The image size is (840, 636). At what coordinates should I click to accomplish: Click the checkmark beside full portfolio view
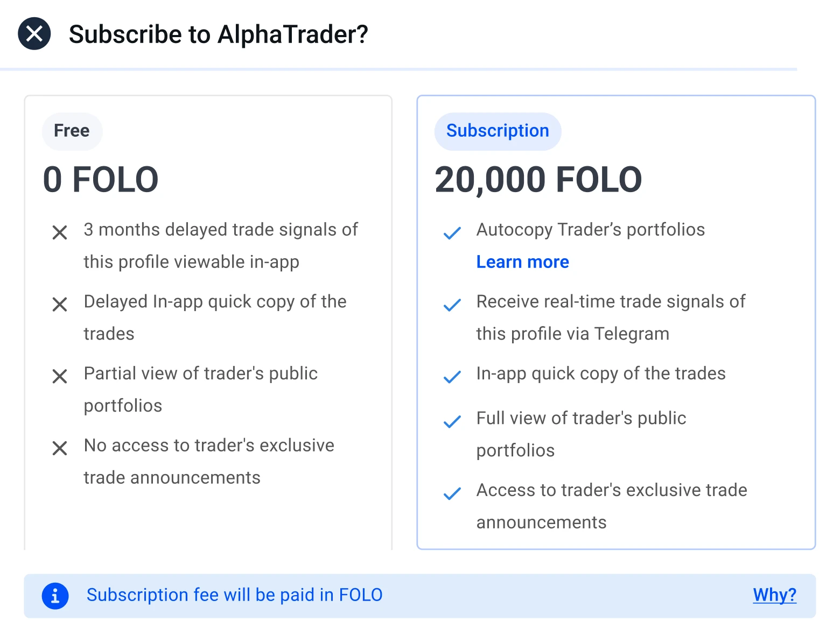(452, 421)
